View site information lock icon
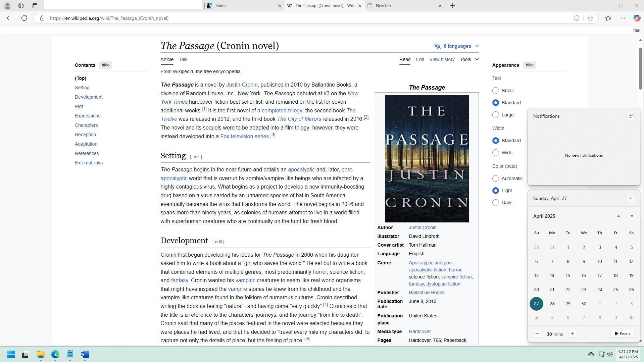 pyautogui.click(x=42, y=18)
